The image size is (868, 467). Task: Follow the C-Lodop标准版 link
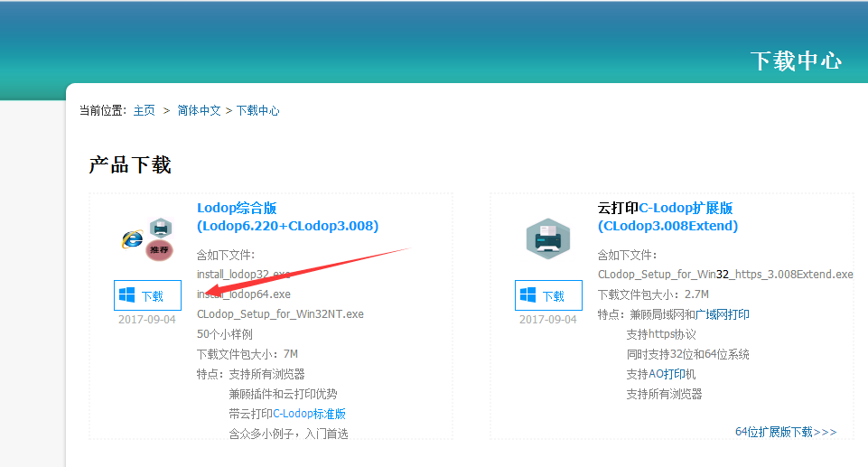pos(310,414)
